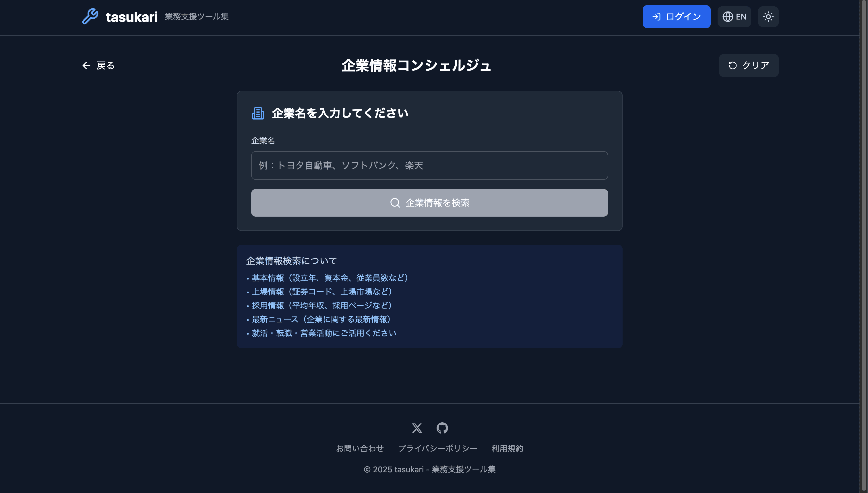Click the wrench icon in the tasukari logo
This screenshot has height=493, width=868.
pyautogui.click(x=90, y=16)
